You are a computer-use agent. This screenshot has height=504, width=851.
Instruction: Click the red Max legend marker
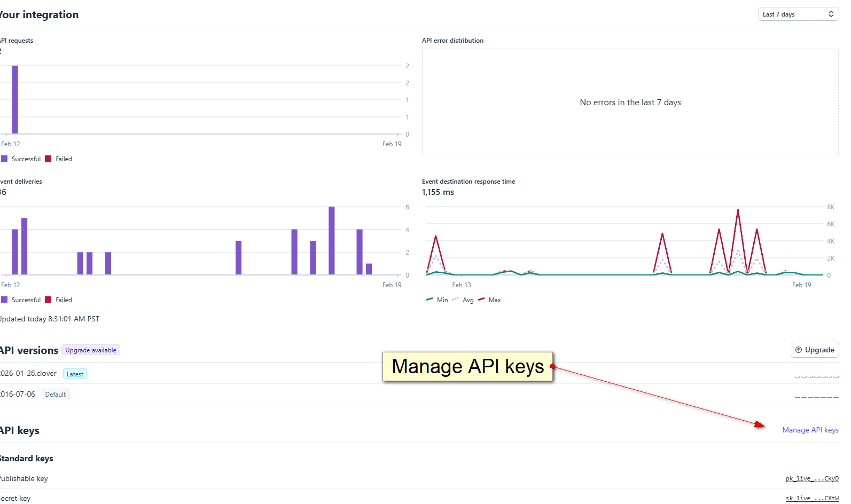point(481,300)
